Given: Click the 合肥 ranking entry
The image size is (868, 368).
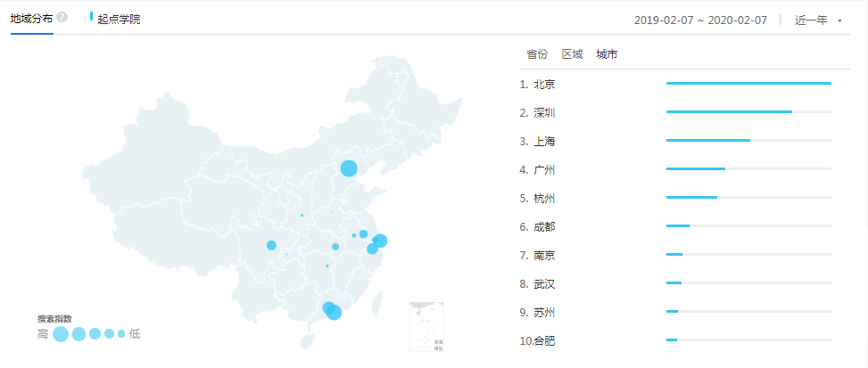Looking at the screenshot, I should (544, 340).
